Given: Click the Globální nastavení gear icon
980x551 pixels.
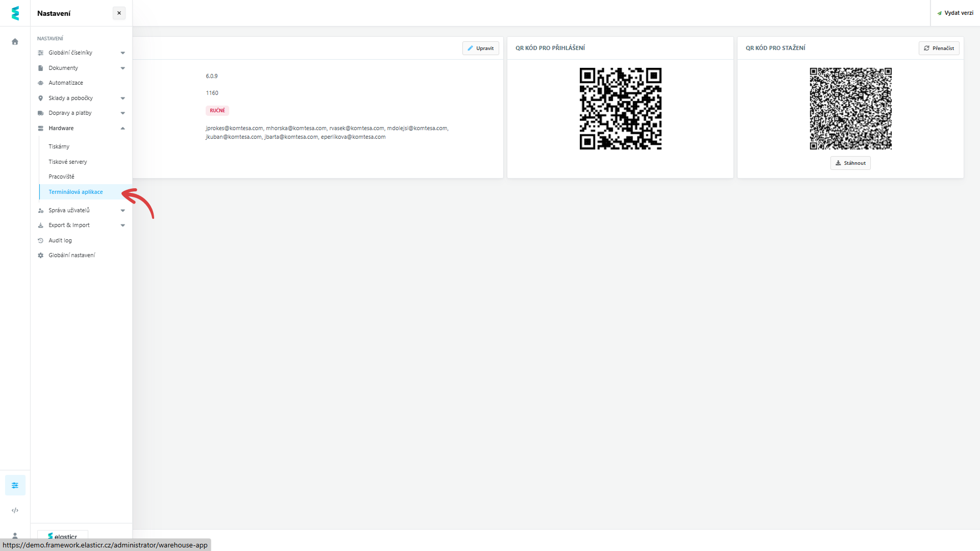Looking at the screenshot, I should click(x=41, y=255).
